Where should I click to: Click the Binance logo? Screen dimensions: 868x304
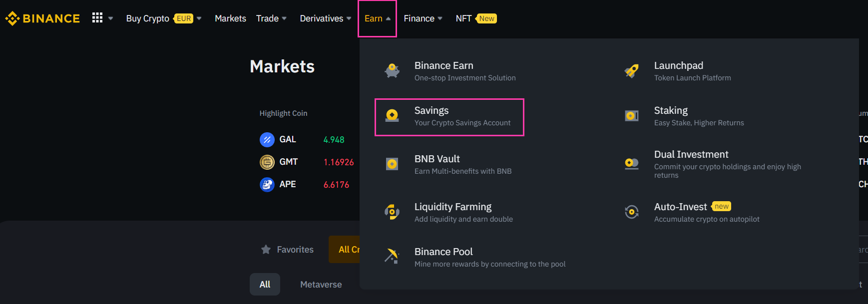[42, 18]
